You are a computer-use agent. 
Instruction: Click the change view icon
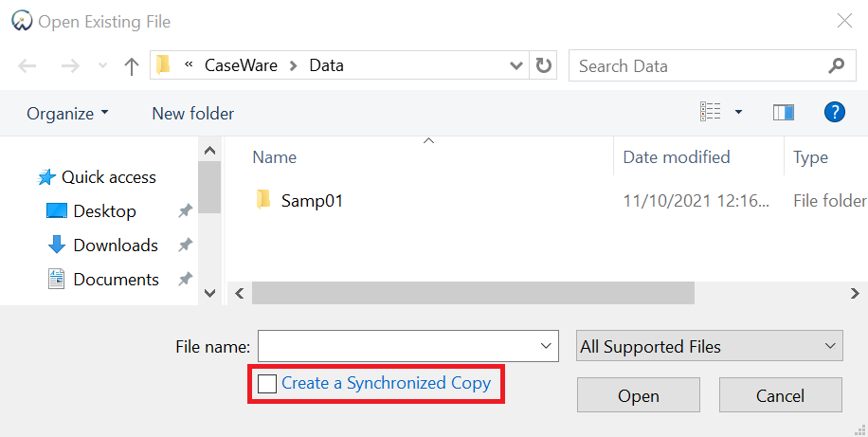coord(711,113)
